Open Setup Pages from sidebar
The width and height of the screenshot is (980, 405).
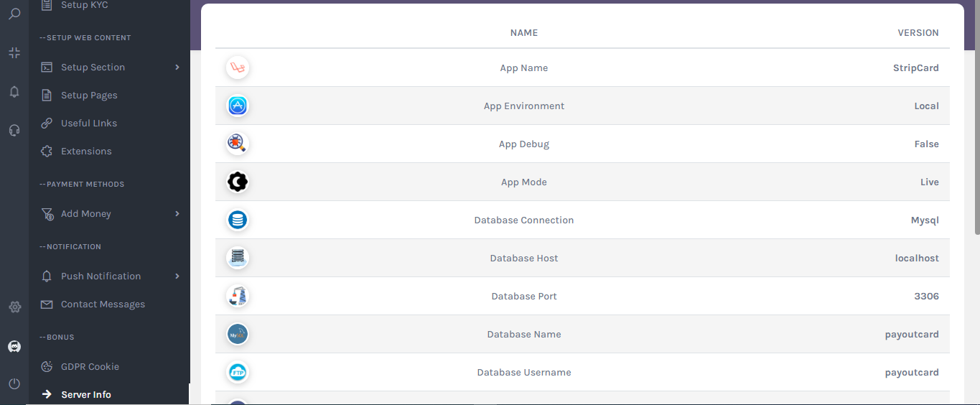click(89, 96)
